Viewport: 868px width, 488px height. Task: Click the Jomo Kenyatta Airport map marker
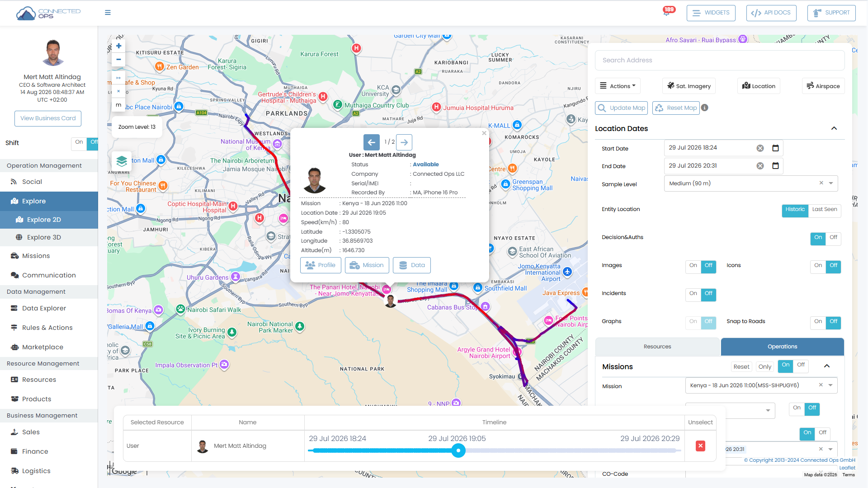(567, 272)
